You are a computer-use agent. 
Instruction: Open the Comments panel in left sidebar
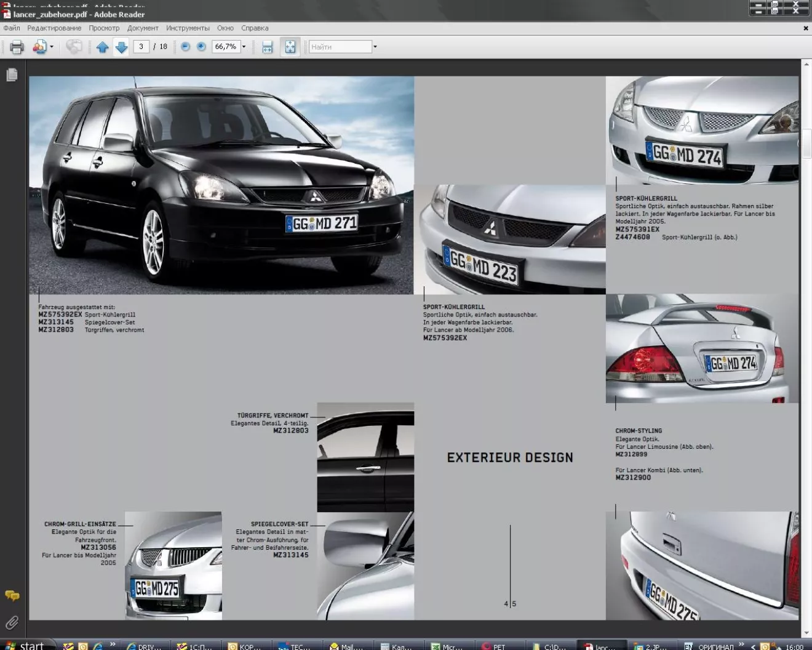12,595
